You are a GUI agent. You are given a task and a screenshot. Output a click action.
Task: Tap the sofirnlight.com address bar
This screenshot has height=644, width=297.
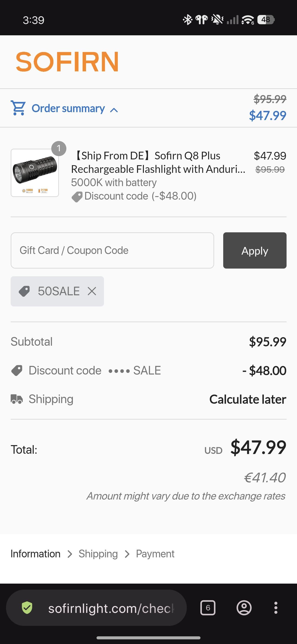point(111,608)
